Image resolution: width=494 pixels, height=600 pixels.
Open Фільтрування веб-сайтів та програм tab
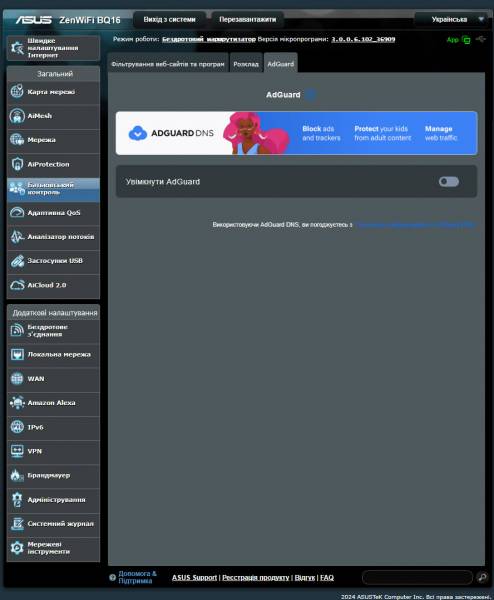[168, 64]
